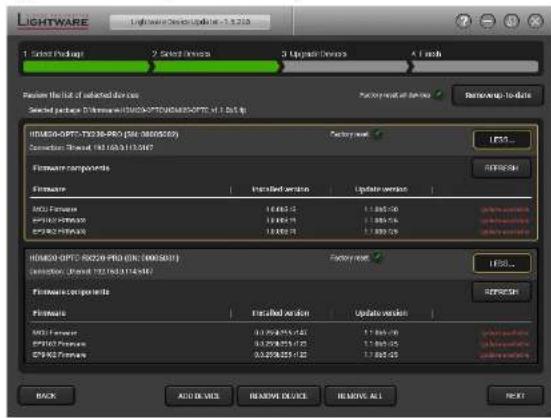Click 'Review the list of selected devices' text
551x418 pixels.
(x=81, y=95)
